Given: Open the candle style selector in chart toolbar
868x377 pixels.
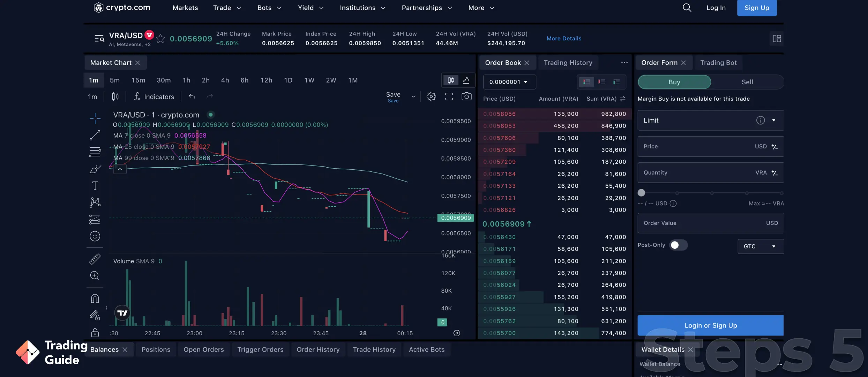Looking at the screenshot, I should point(115,97).
